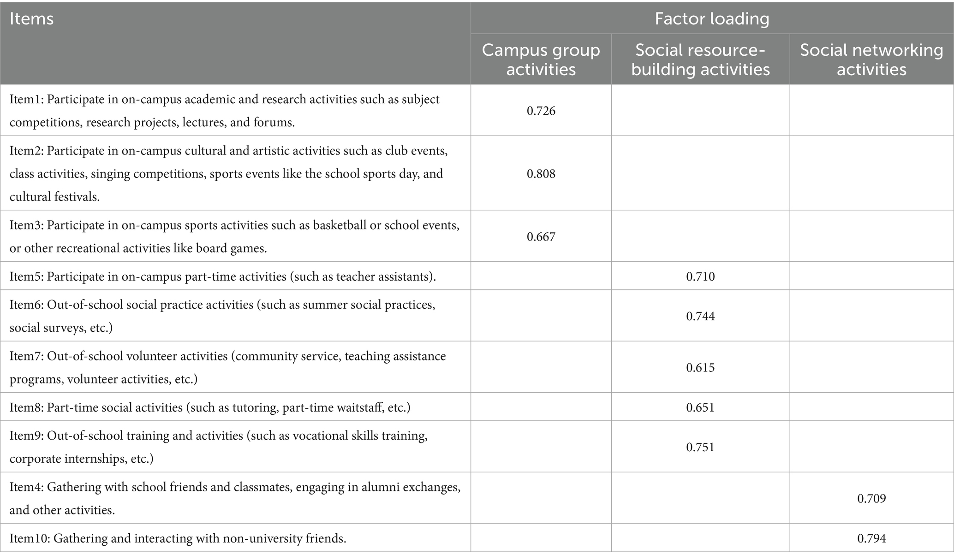
Task: Click the 0.794 loading for Item10
Action: click(x=871, y=538)
